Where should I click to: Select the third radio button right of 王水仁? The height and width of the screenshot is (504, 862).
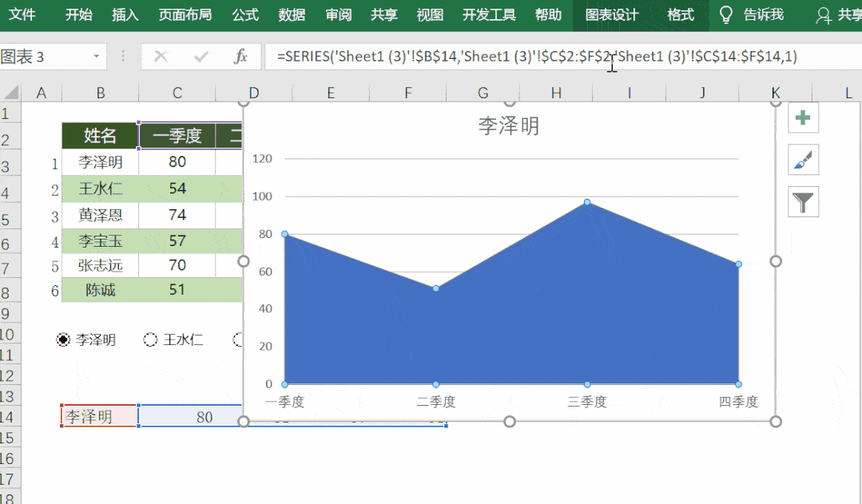click(x=237, y=339)
